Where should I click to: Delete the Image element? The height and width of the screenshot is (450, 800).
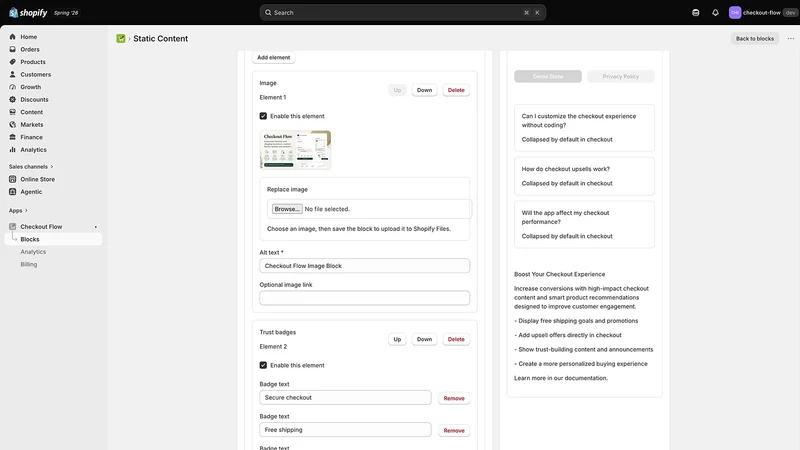[x=456, y=90]
